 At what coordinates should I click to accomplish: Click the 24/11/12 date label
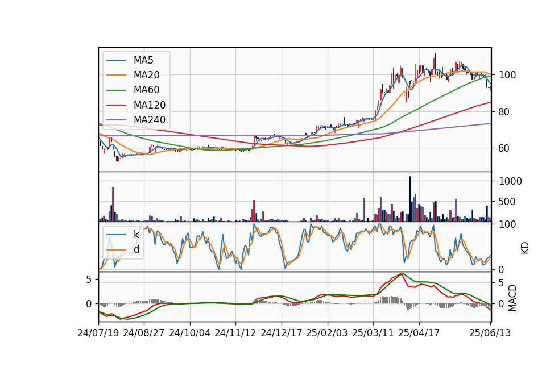point(235,333)
